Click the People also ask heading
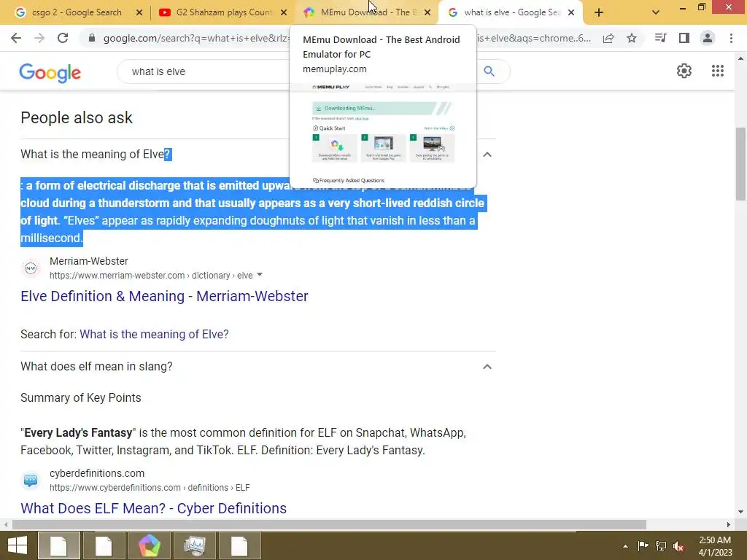The height and width of the screenshot is (560, 747). (x=76, y=117)
